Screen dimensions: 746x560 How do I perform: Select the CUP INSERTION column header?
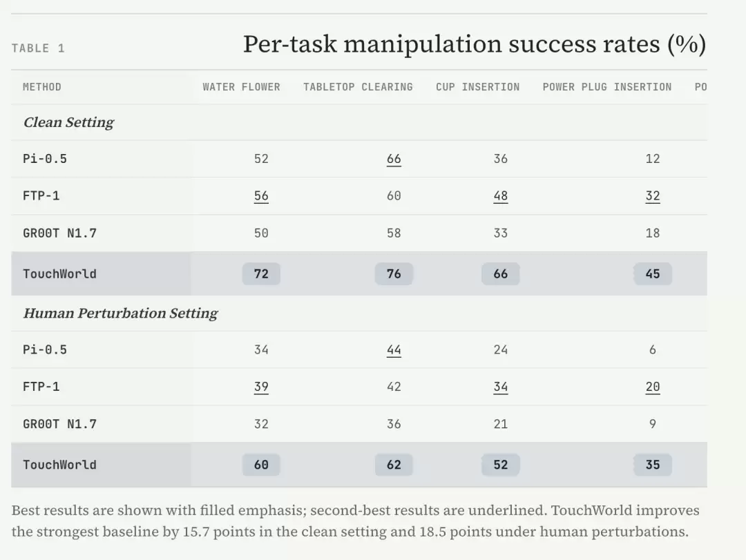[x=478, y=87]
